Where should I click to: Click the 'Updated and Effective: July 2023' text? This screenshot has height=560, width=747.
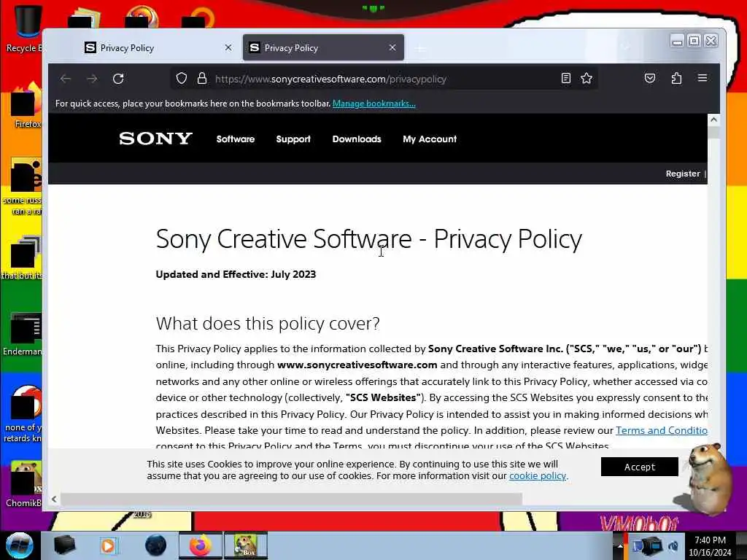pos(236,274)
